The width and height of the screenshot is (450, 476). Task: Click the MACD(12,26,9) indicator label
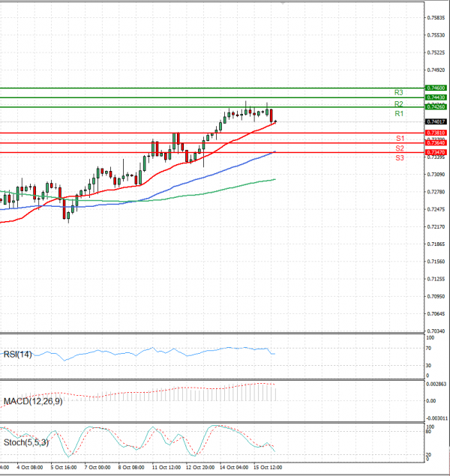click(33, 401)
